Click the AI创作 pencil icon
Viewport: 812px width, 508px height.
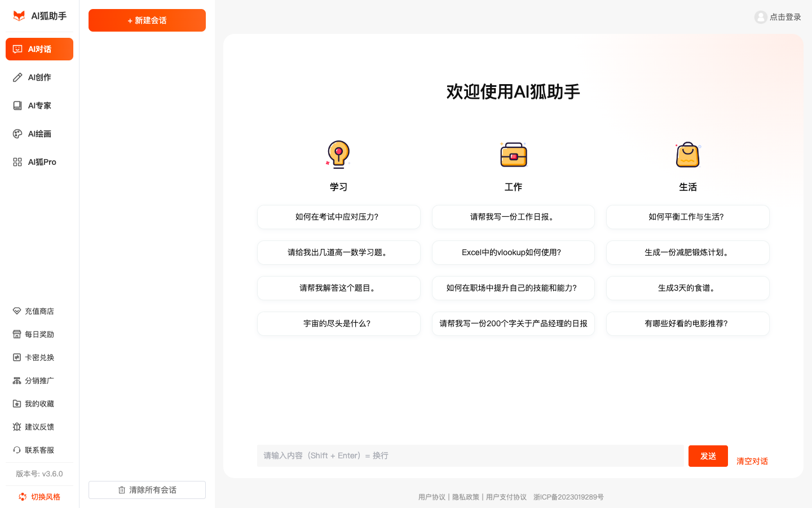(17, 77)
